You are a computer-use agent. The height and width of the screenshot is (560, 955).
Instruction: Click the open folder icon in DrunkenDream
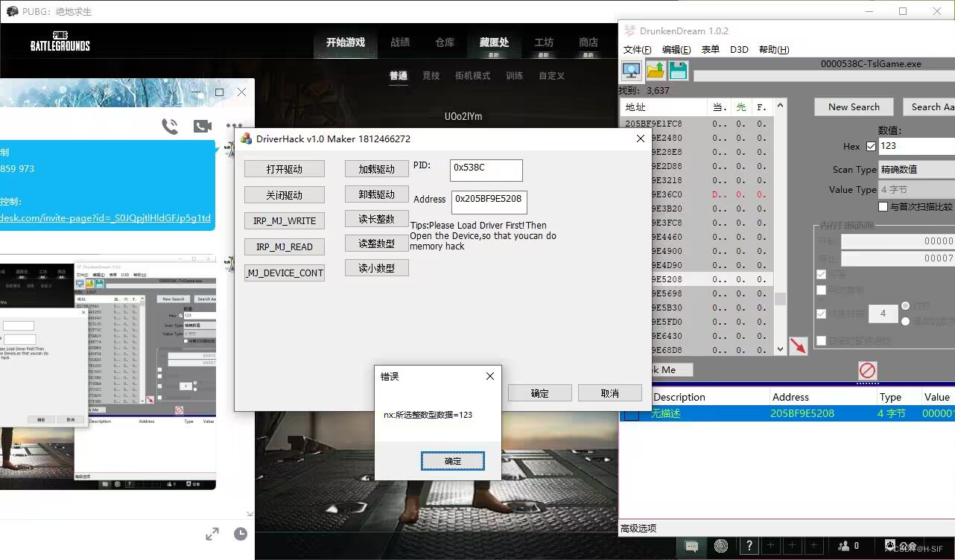click(656, 71)
